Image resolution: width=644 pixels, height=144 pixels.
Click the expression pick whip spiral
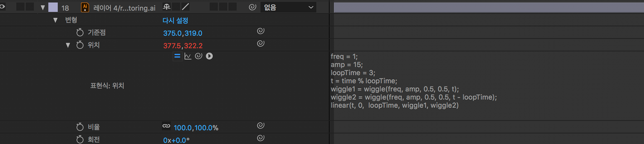click(199, 56)
